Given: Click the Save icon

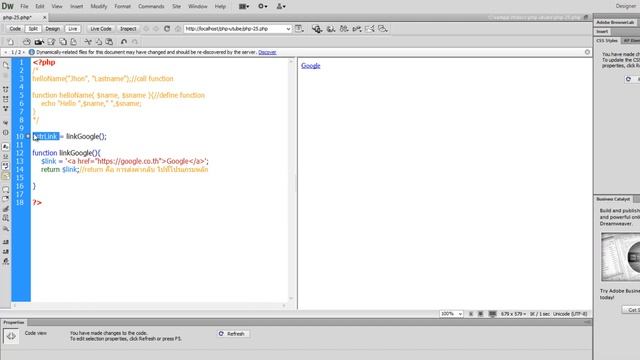Looking at the screenshot, I should click(51, 42).
